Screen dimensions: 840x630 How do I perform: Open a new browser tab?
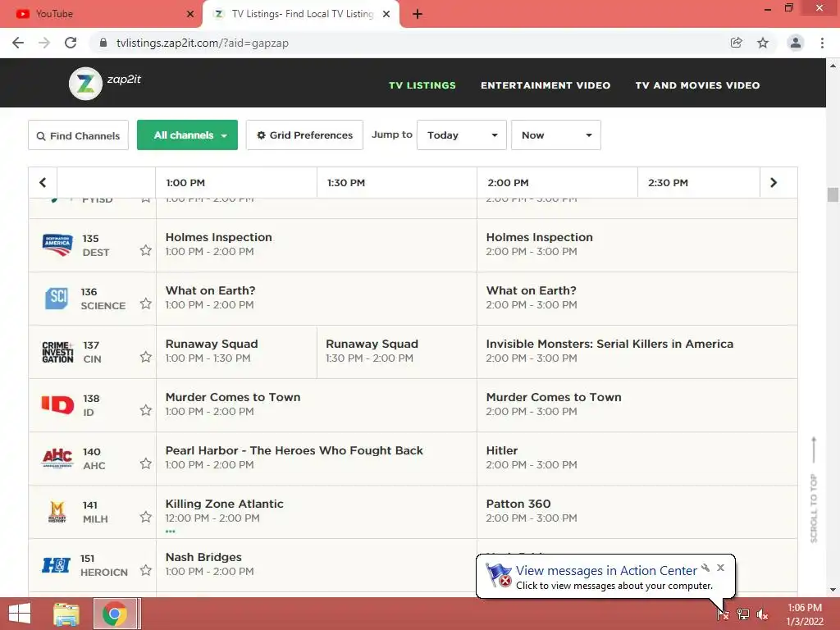(x=418, y=14)
